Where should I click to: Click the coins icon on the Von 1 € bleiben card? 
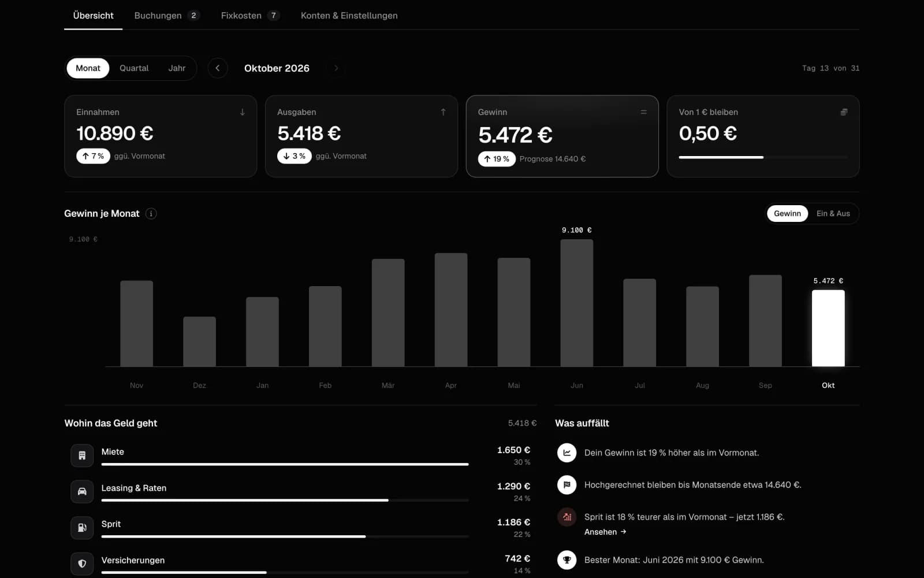[x=844, y=112]
